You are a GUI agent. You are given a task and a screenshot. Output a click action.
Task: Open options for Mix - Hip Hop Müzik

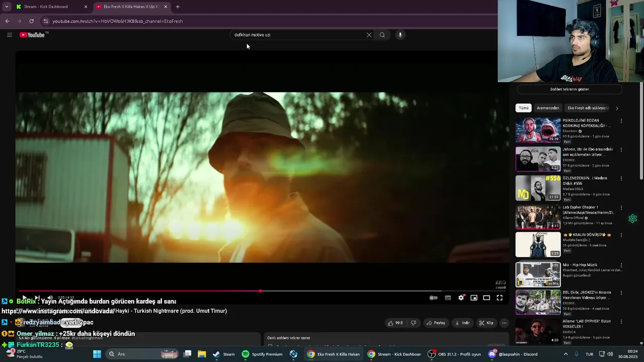tap(621, 265)
